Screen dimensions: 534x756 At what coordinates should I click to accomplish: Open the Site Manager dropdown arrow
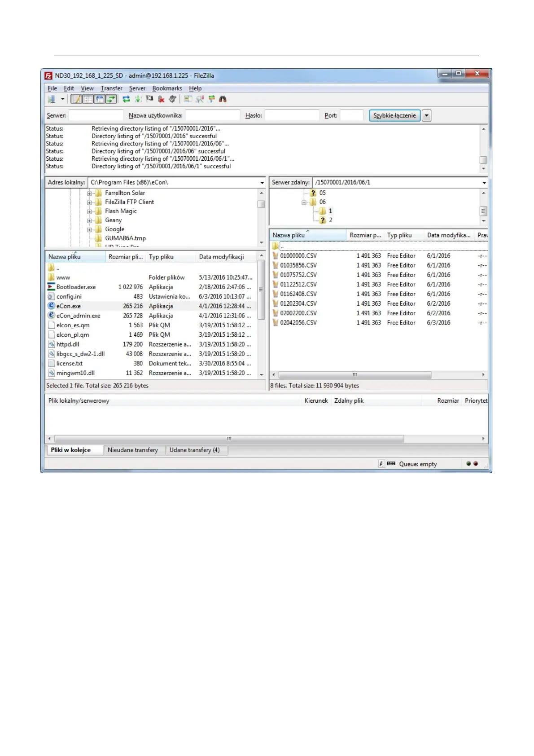click(63, 99)
